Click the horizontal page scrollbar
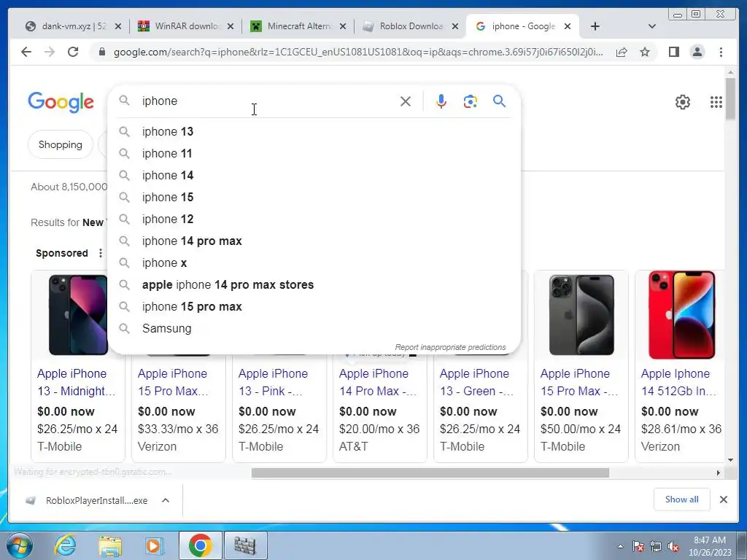 pyautogui.click(x=430, y=472)
